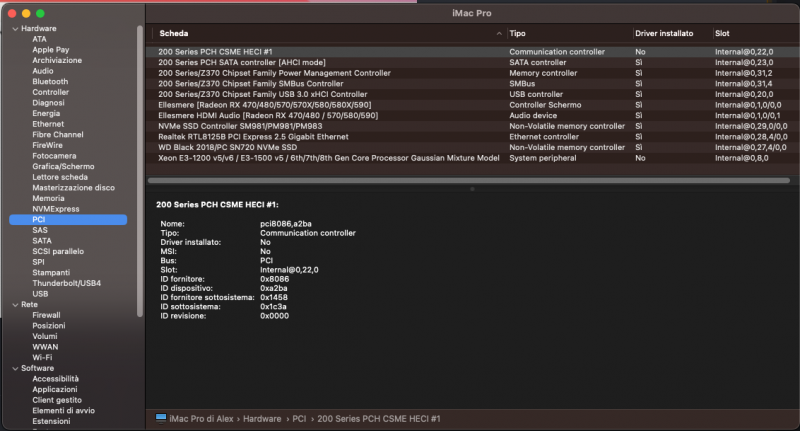
Task: Open WWAN under Rete
Action: pos(45,347)
